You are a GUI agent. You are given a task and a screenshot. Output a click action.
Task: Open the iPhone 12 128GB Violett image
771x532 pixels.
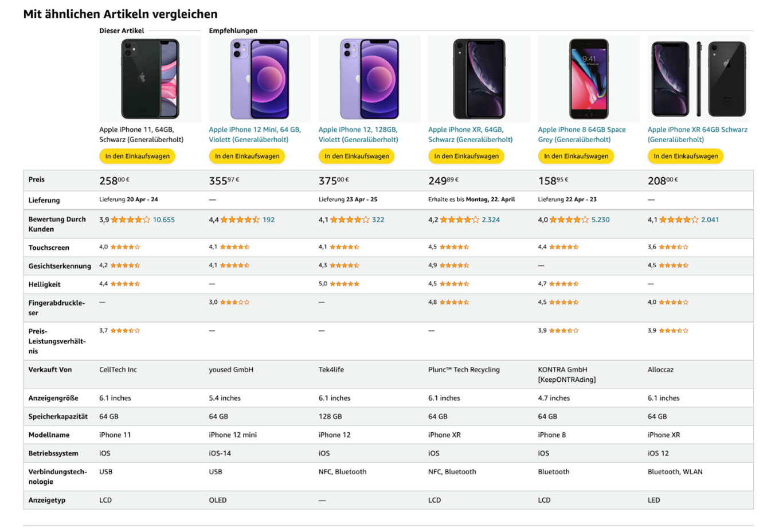coord(369,79)
